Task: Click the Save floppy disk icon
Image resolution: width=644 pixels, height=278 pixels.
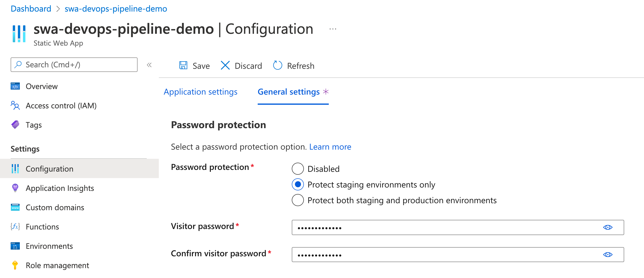Action: click(x=183, y=65)
